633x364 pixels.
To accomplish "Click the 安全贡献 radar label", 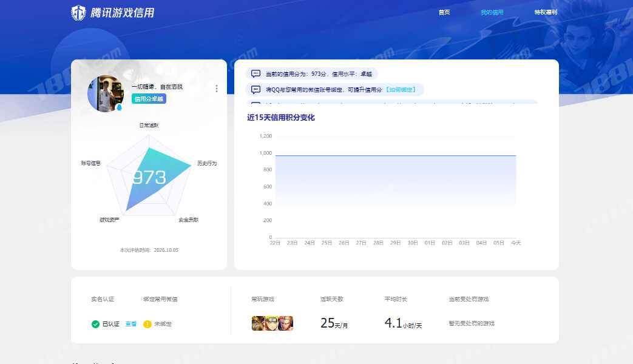I will click(x=189, y=220).
